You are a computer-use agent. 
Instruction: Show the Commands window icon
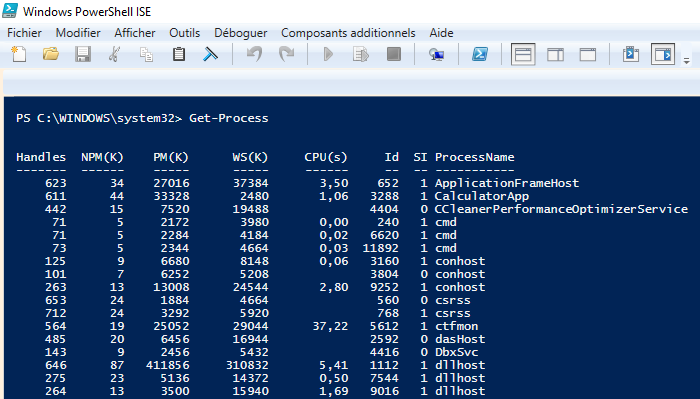point(631,54)
